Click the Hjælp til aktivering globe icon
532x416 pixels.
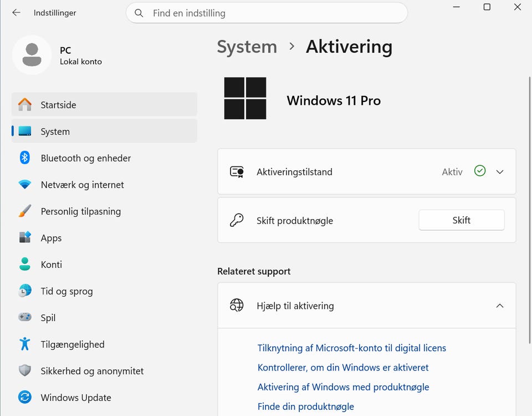click(237, 305)
